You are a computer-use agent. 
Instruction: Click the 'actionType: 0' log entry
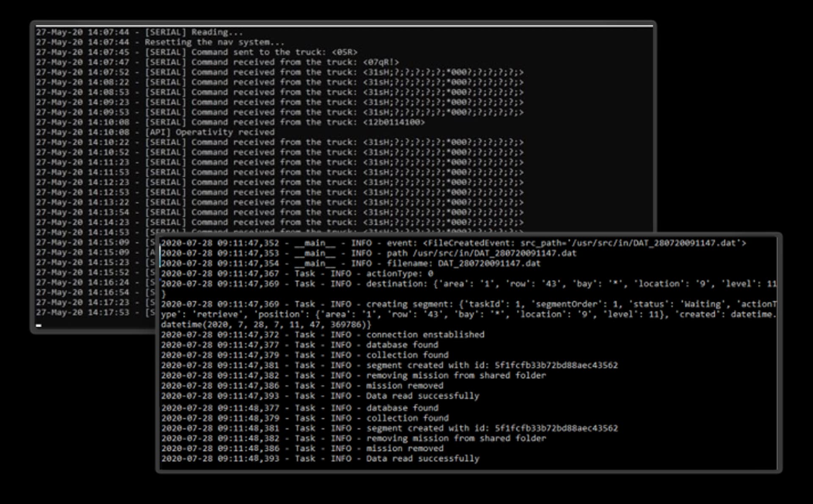click(399, 274)
